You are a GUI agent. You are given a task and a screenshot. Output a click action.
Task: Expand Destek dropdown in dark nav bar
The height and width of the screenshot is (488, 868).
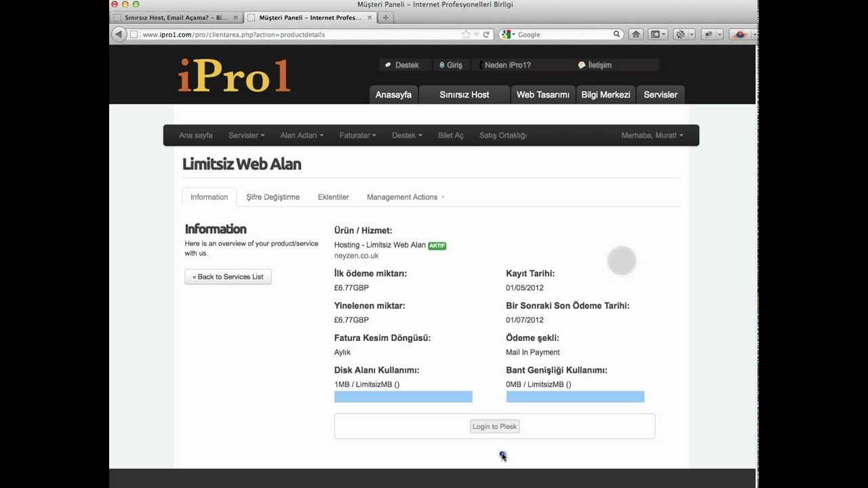[407, 136]
